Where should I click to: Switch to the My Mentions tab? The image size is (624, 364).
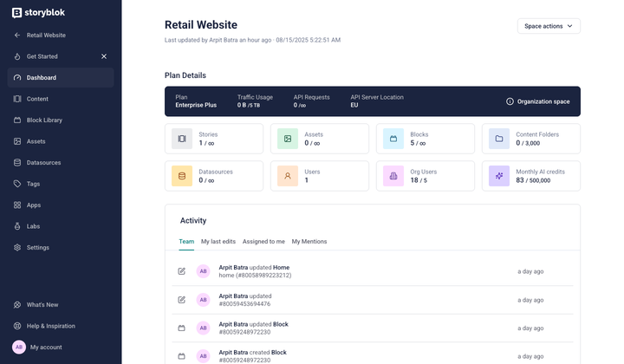309,242
